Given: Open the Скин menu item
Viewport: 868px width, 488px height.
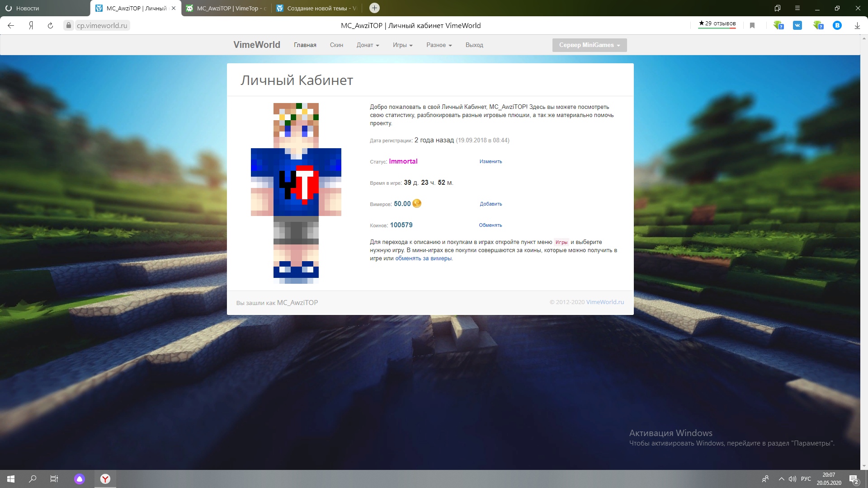Looking at the screenshot, I should click(336, 45).
